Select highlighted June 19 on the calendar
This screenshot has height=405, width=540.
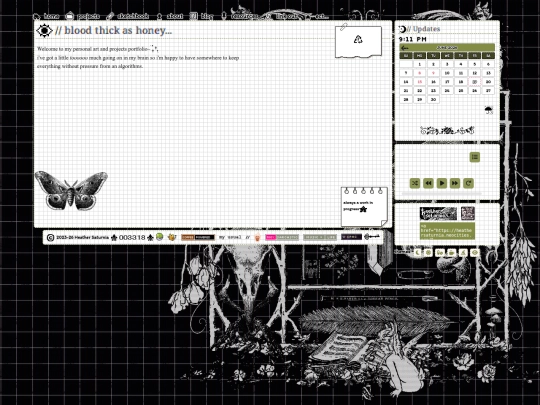click(475, 82)
